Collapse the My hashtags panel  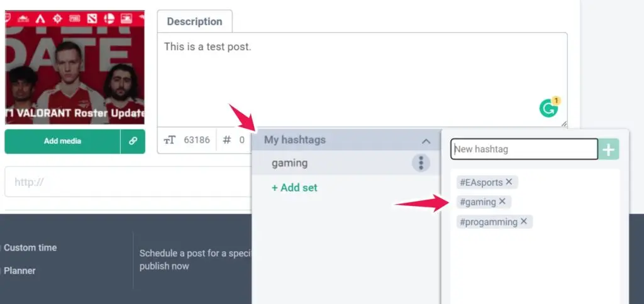point(426,141)
